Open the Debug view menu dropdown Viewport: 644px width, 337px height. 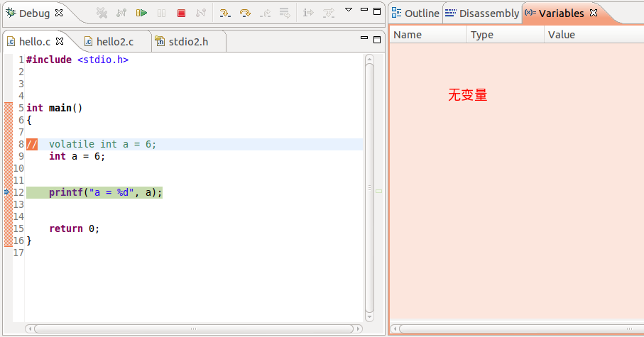click(x=349, y=10)
